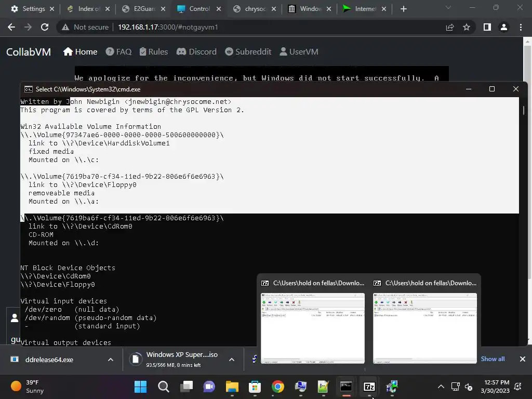Open the network status tray icon

click(x=455, y=387)
